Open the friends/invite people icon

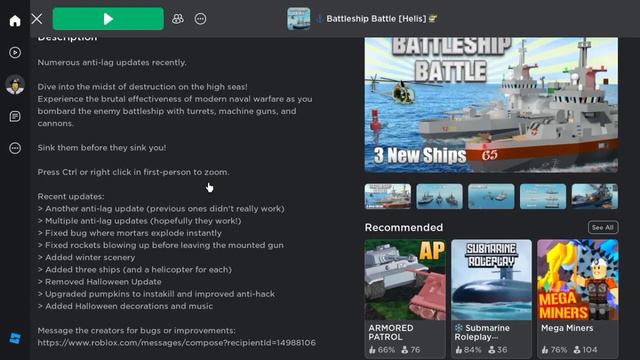click(x=178, y=19)
